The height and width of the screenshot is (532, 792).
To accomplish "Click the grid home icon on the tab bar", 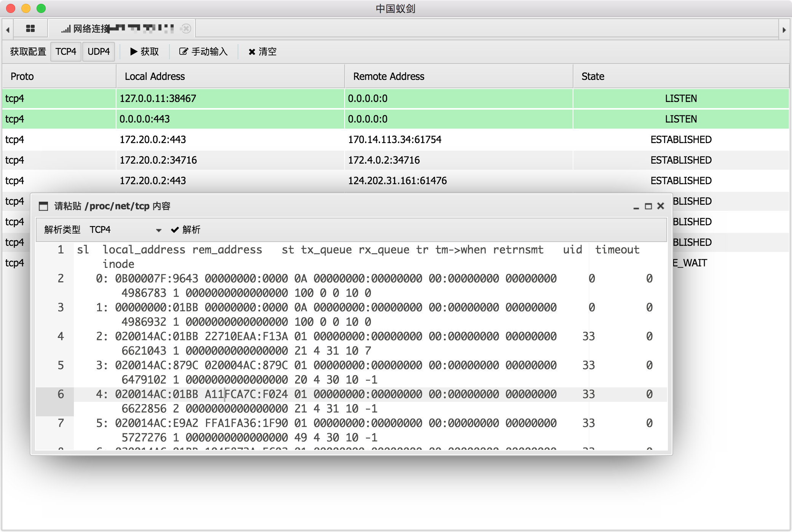I will [x=30, y=29].
